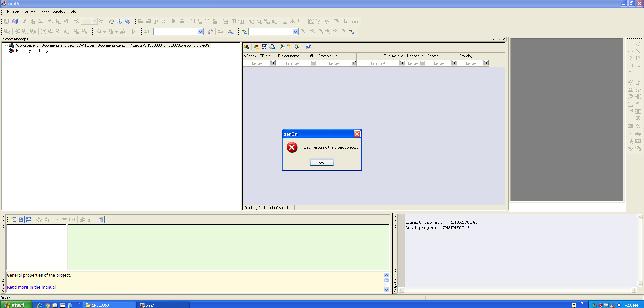Open the File menu
This screenshot has width=644, height=308.
pyautogui.click(x=7, y=12)
